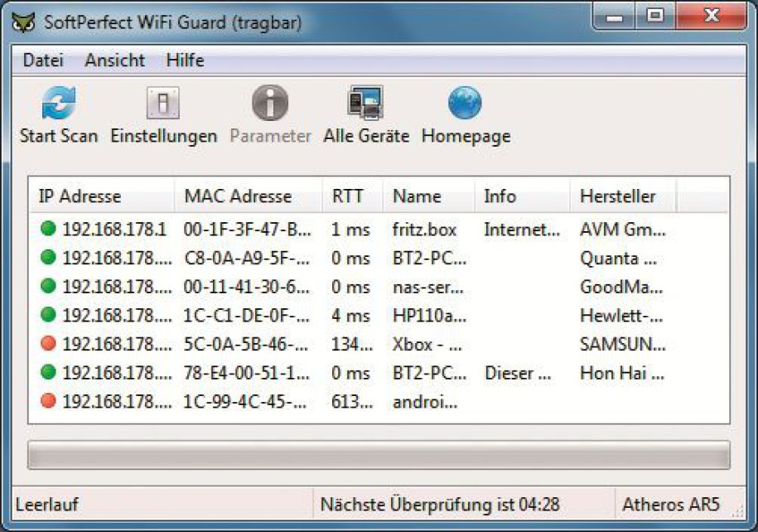
Task: Select MAC address 00-1F-3F-47-B...
Action: tap(247, 229)
